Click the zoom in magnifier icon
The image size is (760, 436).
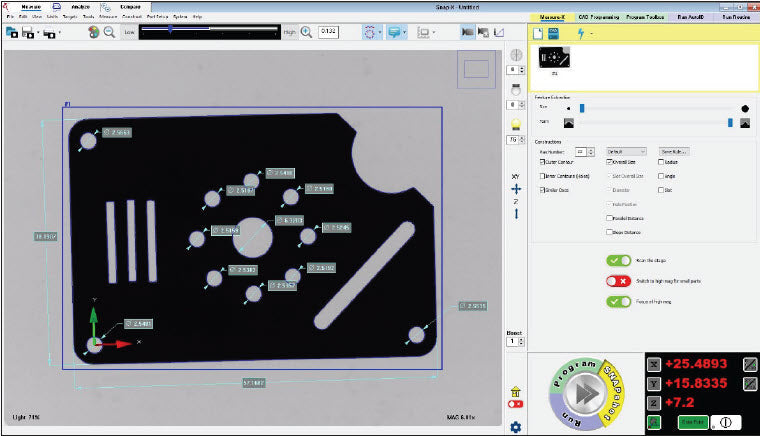point(306,32)
